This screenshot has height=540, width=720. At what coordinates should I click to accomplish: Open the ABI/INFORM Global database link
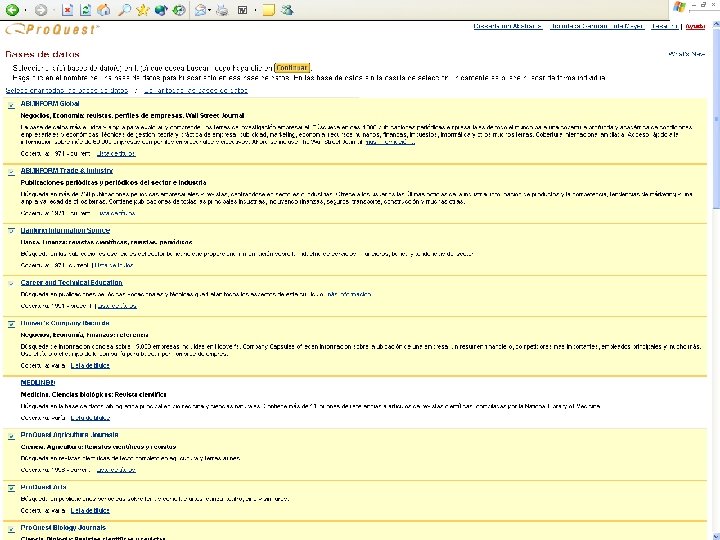pos(50,104)
